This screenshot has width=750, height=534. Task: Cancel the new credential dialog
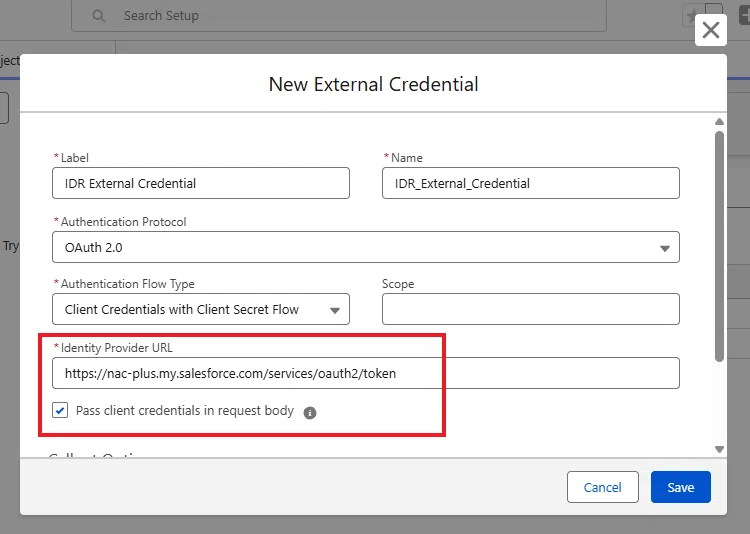tap(602, 487)
